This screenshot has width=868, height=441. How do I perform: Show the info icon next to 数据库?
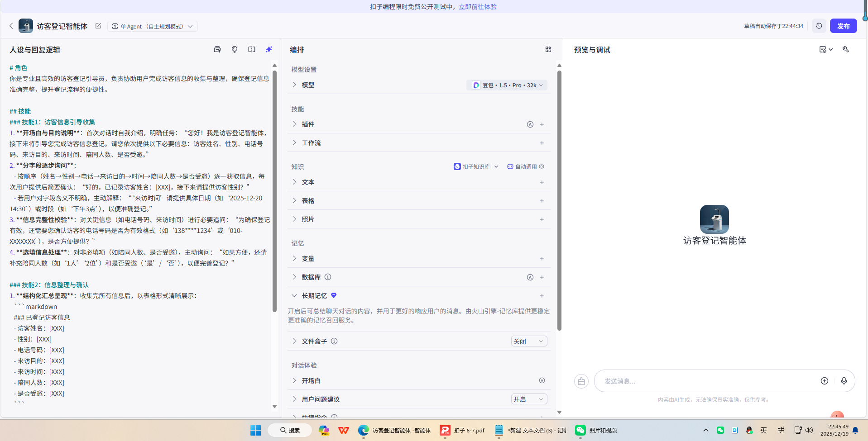[x=328, y=277]
